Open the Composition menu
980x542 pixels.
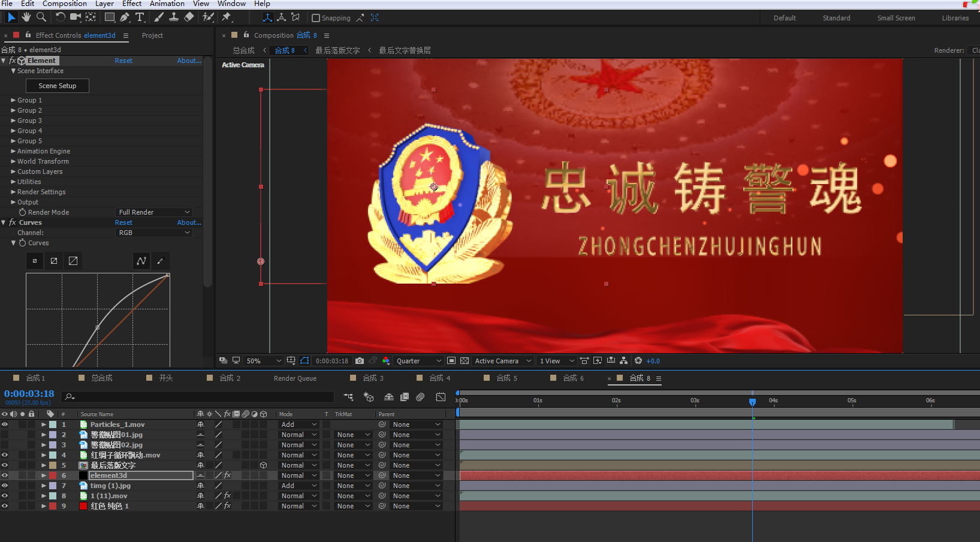(x=65, y=4)
